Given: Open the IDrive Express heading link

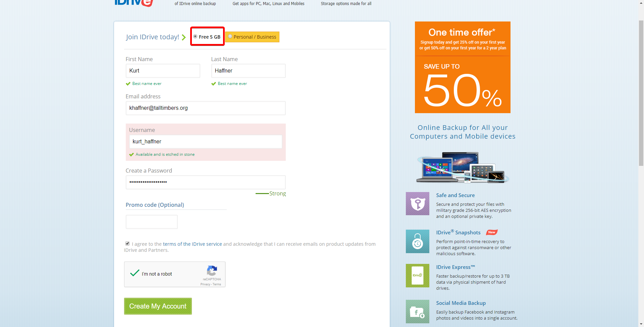Looking at the screenshot, I should pos(455,267).
